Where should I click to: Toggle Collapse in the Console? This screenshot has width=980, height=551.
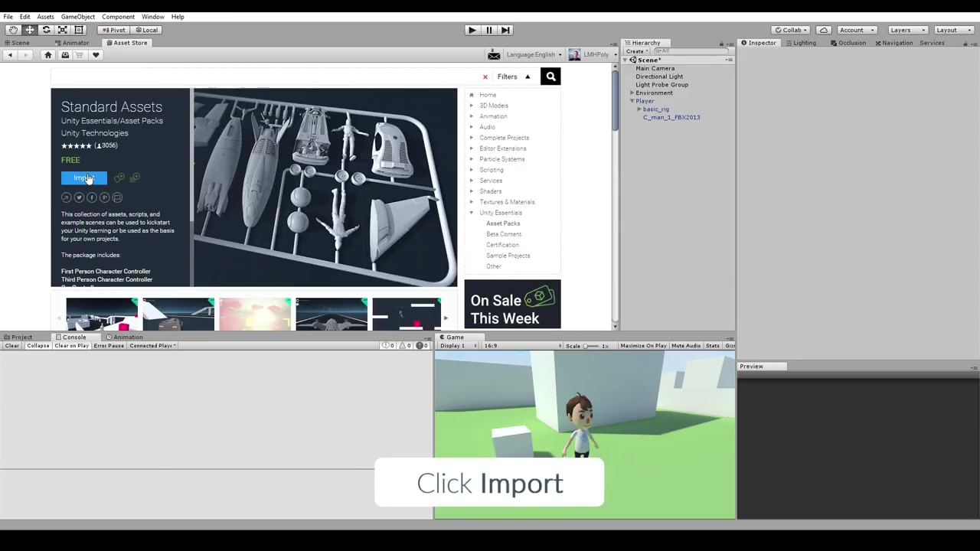click(38, 346)
